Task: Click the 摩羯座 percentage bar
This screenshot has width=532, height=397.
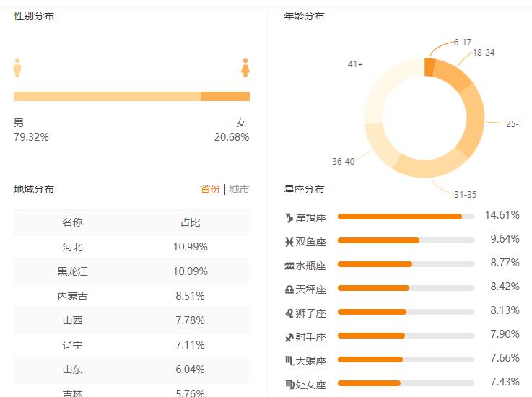Action: 400,217
